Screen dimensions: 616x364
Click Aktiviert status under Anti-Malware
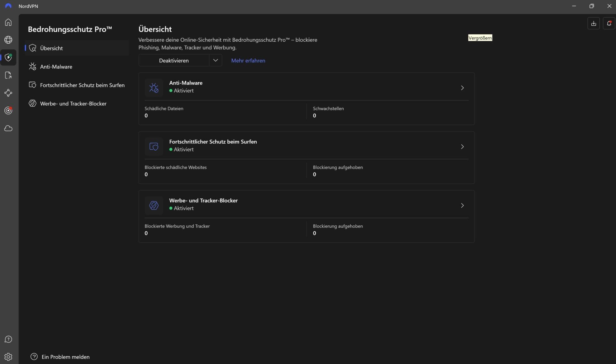point(182,91)
